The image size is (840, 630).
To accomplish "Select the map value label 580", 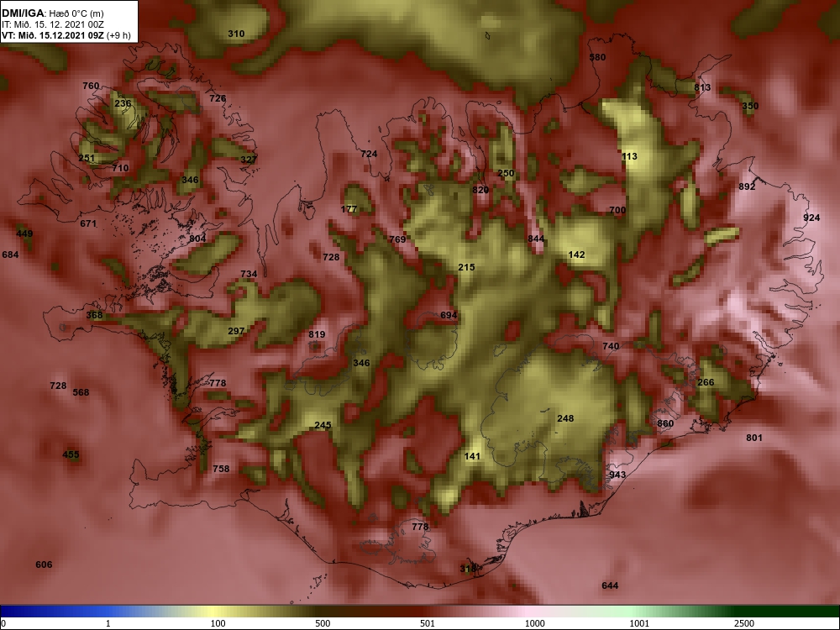I will (597, 57).
